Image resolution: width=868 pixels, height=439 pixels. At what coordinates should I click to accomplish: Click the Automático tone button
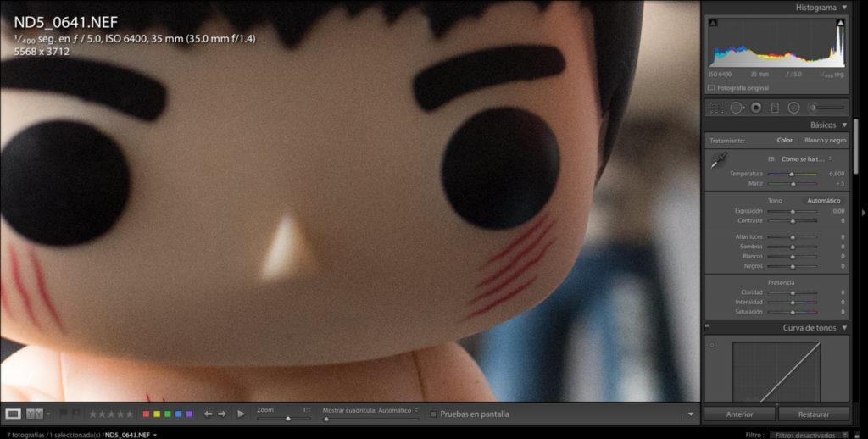(823, 201)
